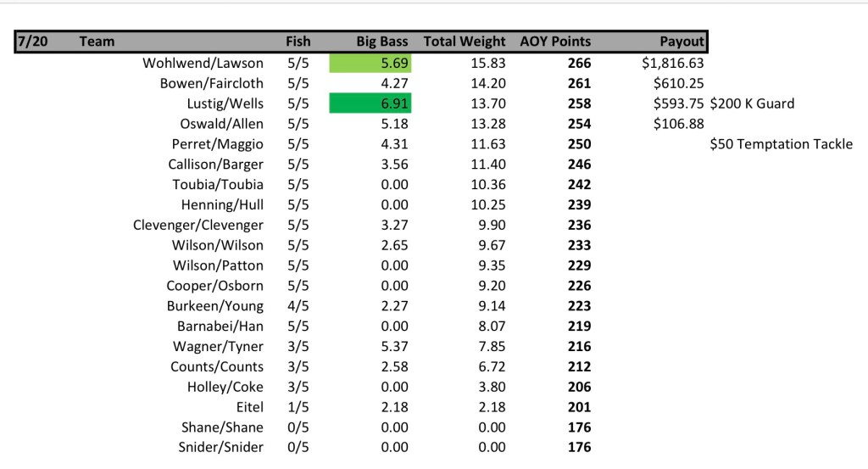Select the Wohlwend/Lawson team cell
This screenshot has height=469, width=868.
(x=203, y=63)
